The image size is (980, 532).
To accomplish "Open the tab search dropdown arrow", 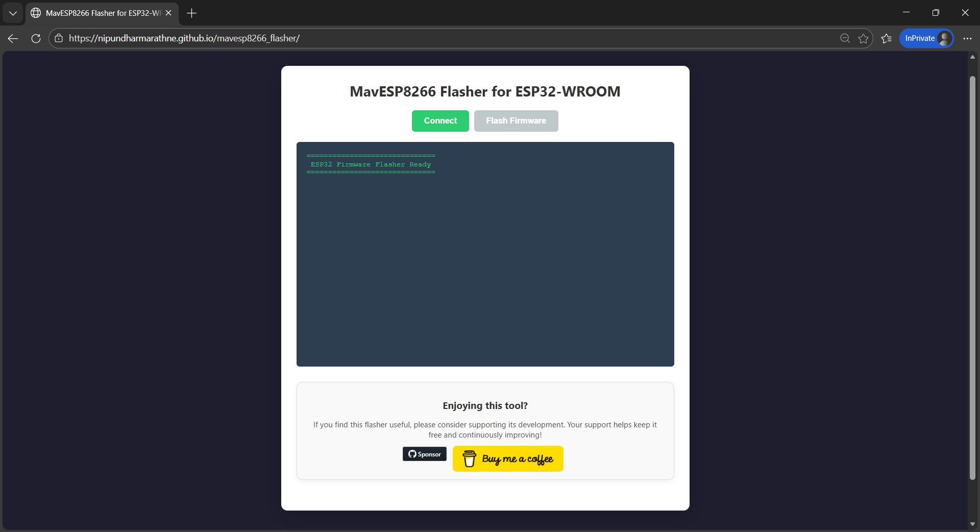I will click(x=13, y=13).
